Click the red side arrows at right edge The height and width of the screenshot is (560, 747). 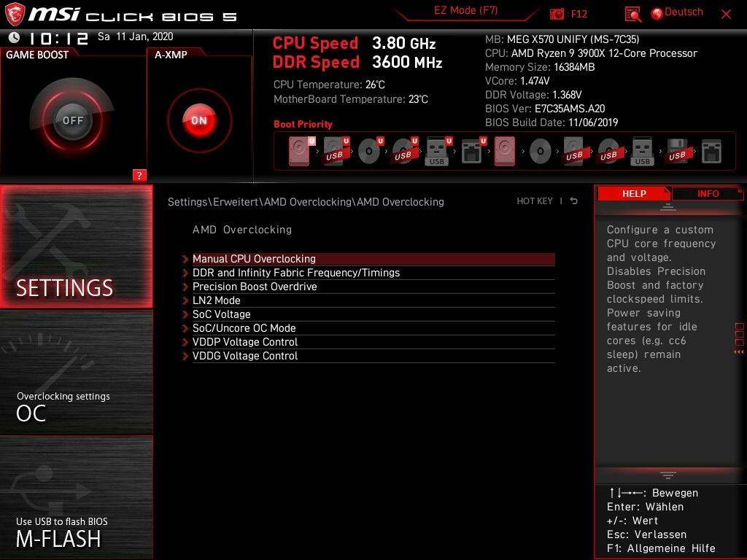738,352
